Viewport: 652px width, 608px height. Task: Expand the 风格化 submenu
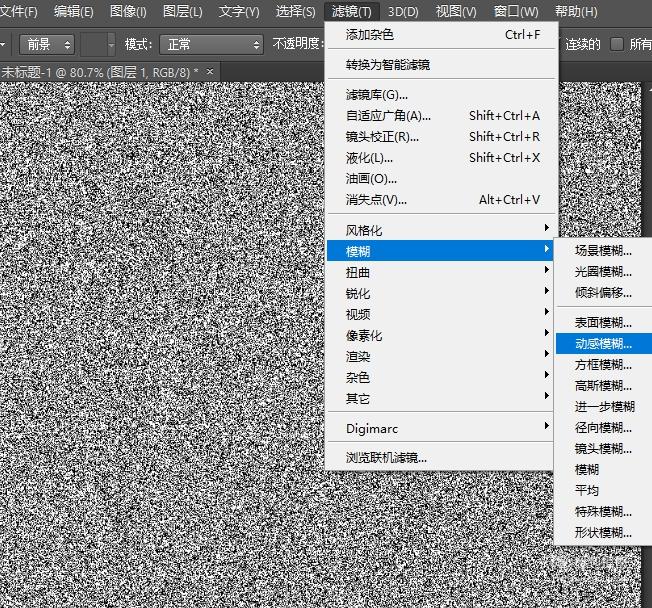coord(440,230)
